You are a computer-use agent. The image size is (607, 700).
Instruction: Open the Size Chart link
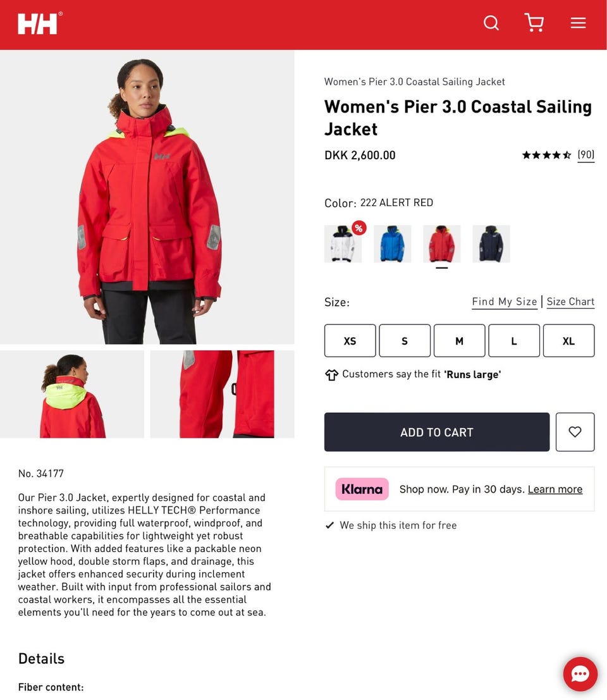(570, 302)
